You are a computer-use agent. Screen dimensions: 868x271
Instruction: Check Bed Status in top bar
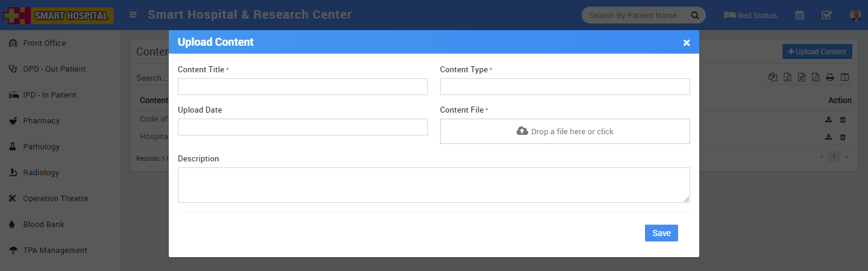(x=750, y=16)
